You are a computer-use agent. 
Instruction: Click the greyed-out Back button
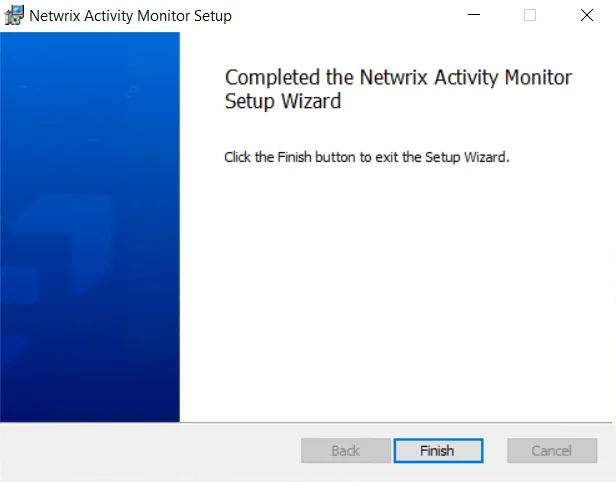coord(346,451)
